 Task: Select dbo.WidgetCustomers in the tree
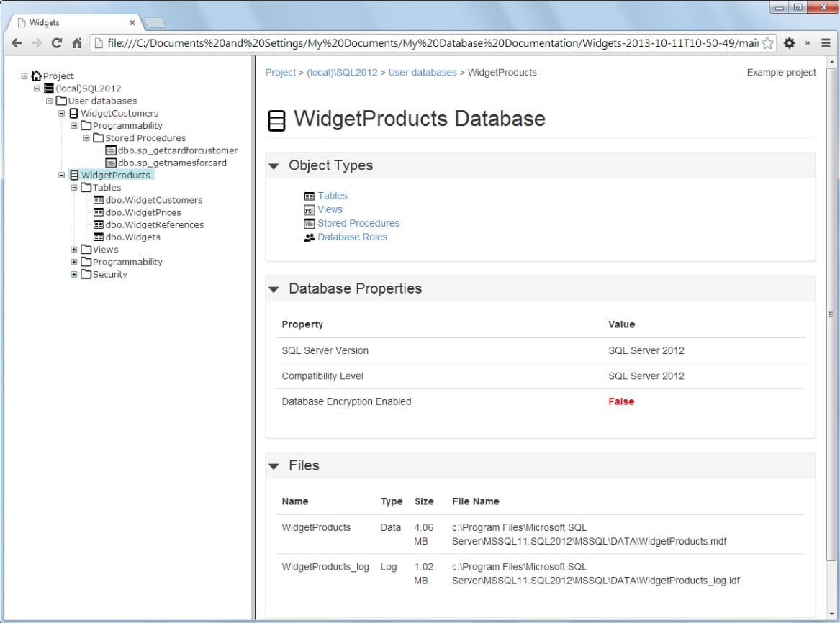click(154, 200)
